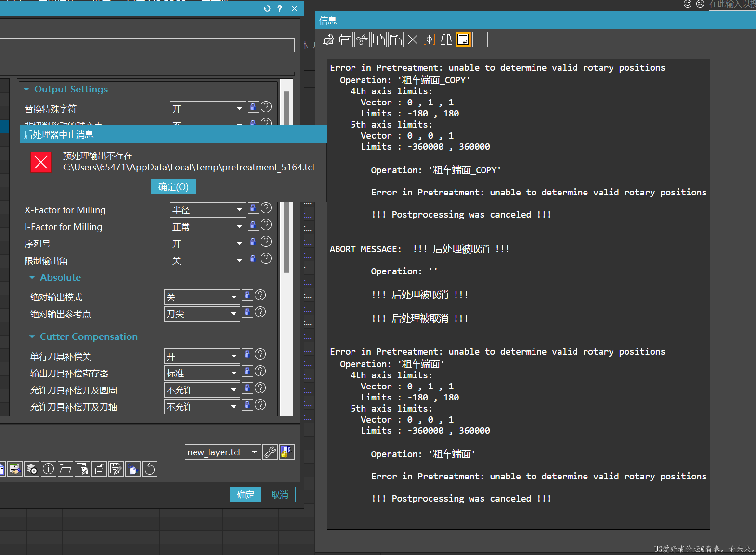Click the question mark help in title bar
Image resolution: width=756 pixels, height=555 pixels.
[x=280, y=8]
